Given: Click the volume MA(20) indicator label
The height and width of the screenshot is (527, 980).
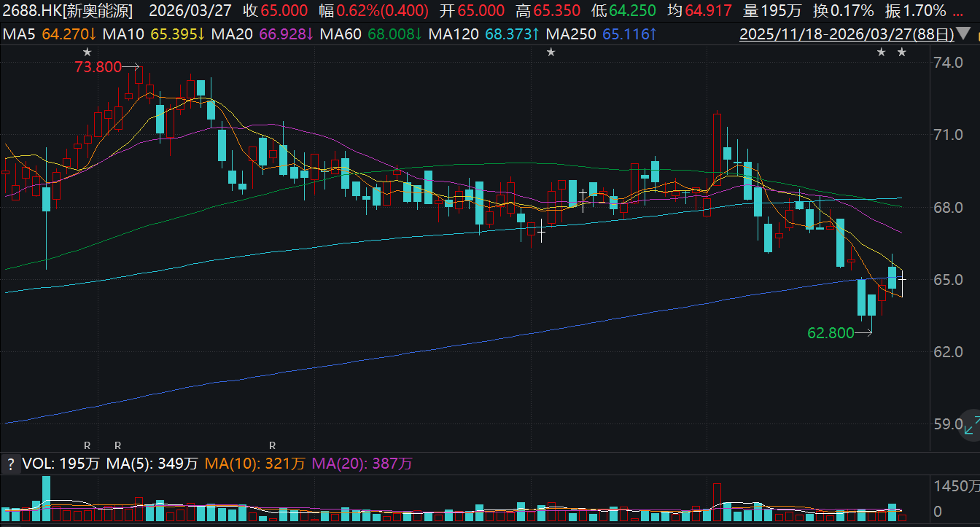Looking at the screenshot, I should pyautogui.click(x=362, y=464).
